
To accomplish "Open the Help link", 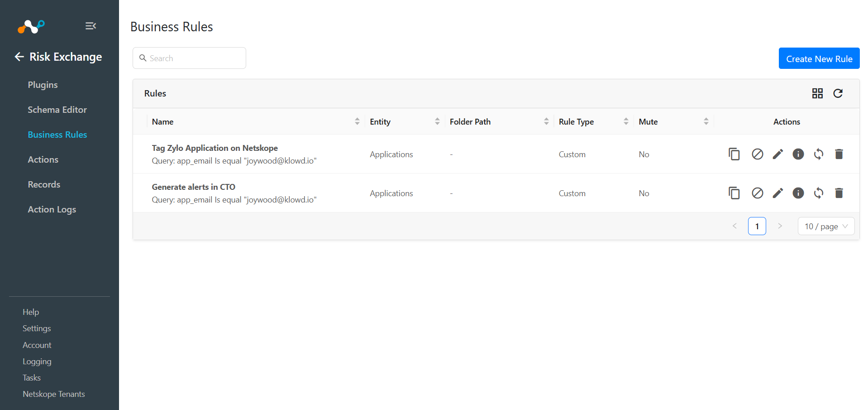I will point(31,312).
